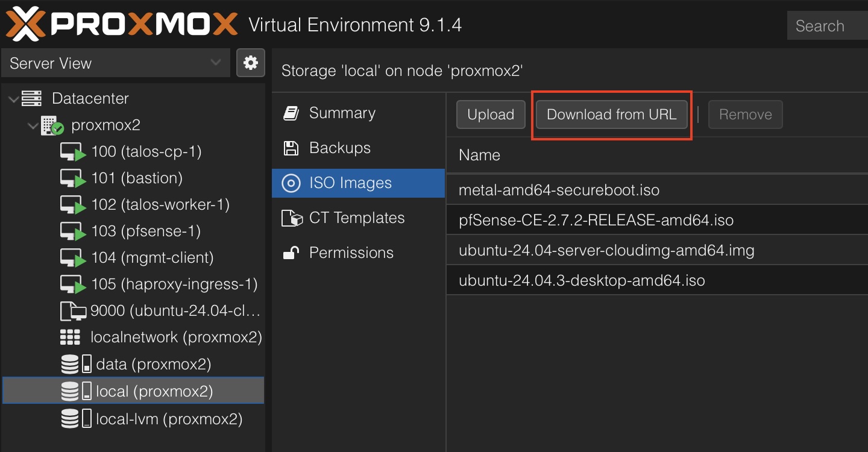Collapse the proxmox2 node expander
This screenshot has width=868, height=452.
tap(32, 126)
